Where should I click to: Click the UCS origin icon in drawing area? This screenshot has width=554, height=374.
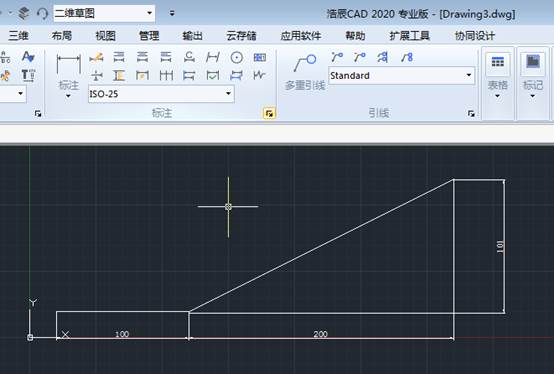click(30, 338)
